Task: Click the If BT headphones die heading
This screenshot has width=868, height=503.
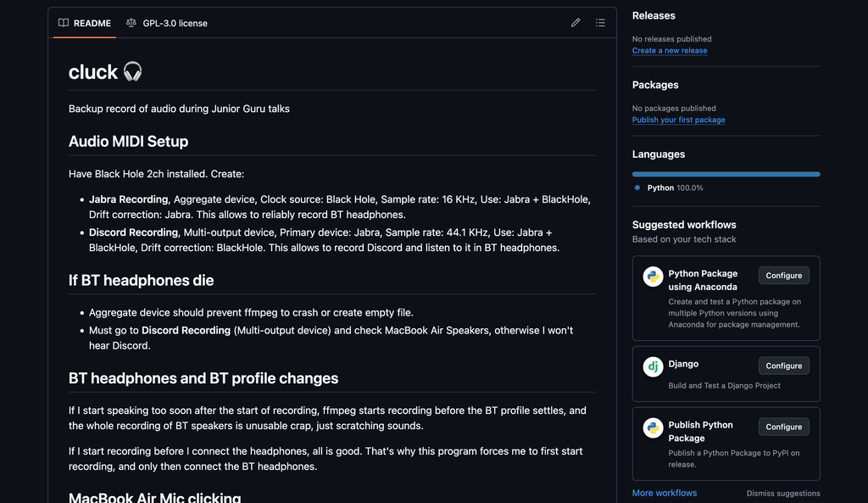Action: point(142,280)
